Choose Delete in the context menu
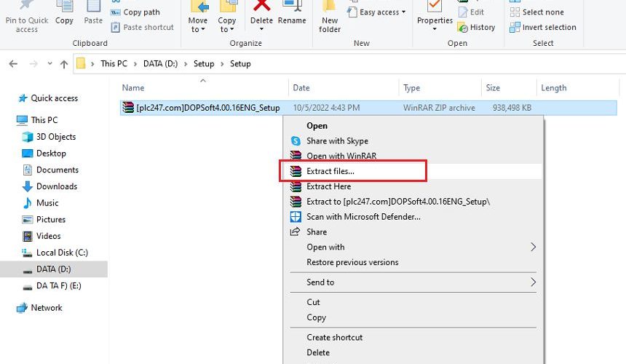The image size is (626, 364). 413,352
